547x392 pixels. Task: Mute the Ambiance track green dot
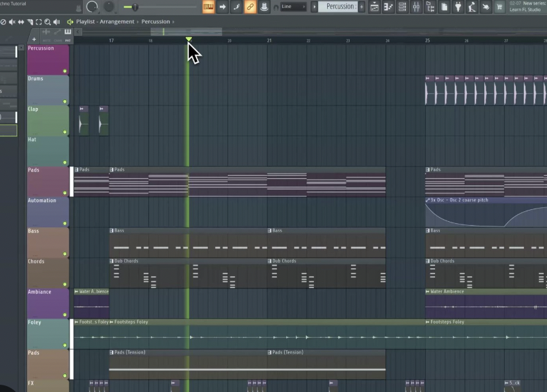click(x=64, y=315)
